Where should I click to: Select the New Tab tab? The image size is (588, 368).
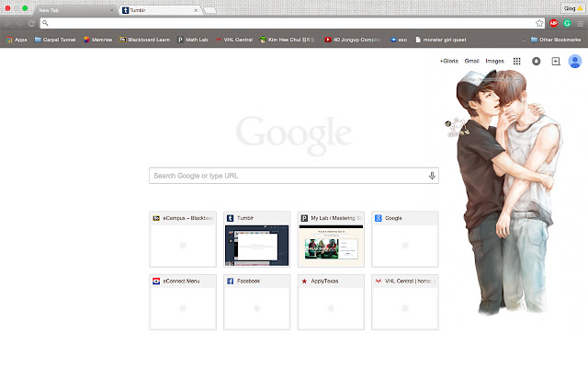click(73, 8)
